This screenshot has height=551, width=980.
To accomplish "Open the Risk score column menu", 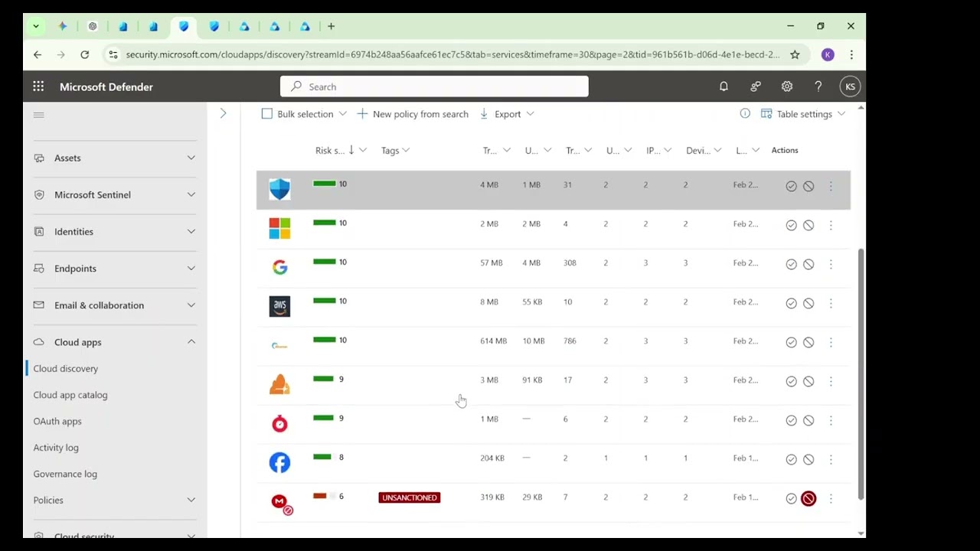I will (x=363, y=150).
